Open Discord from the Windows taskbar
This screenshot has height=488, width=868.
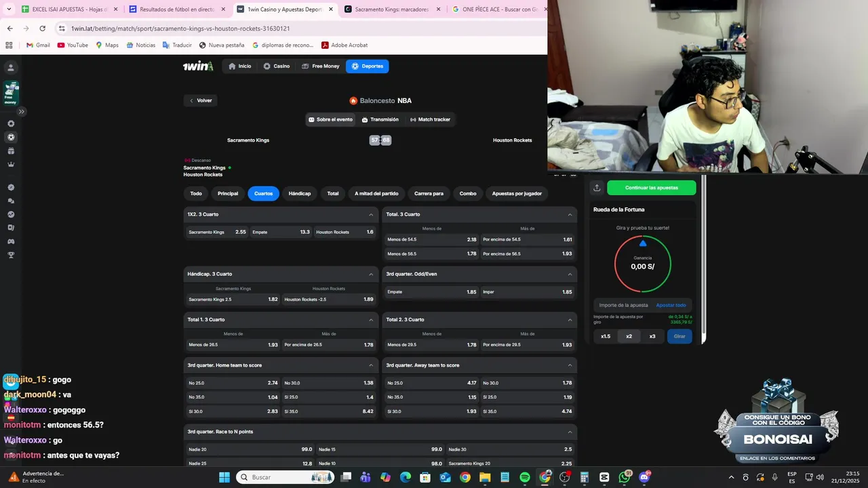[644, 477]
